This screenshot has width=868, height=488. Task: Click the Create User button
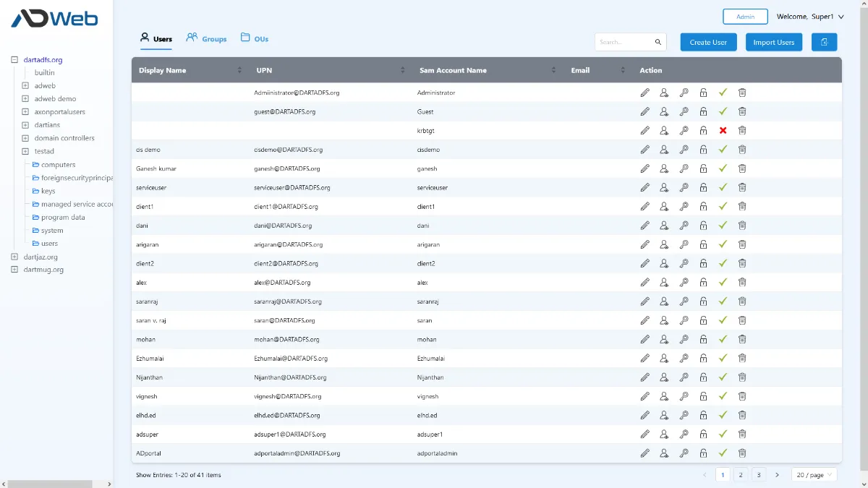(708, 42)
